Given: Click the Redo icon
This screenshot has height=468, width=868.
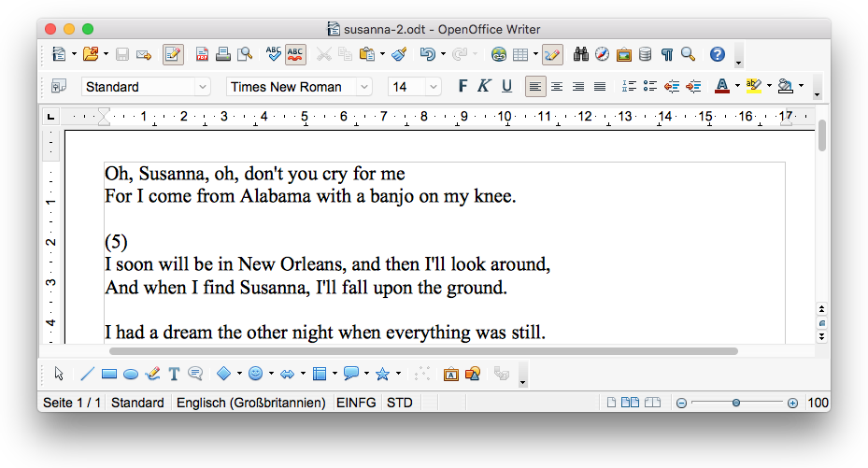Looking at the screenshot, I should point(460,54).
